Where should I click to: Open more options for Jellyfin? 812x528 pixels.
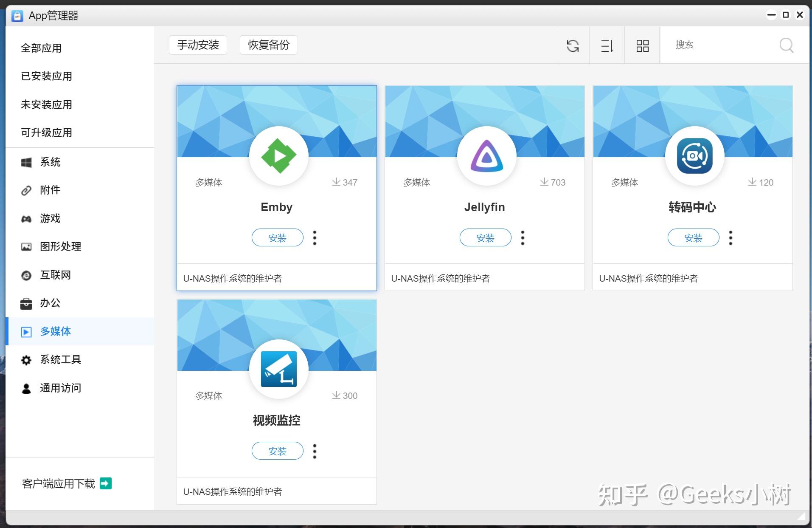click(x=523, y=238)
